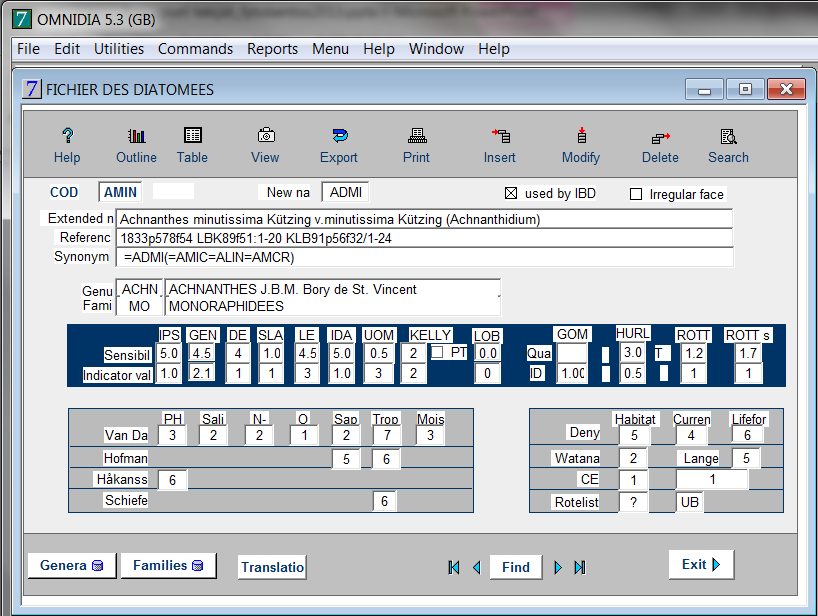
Task: Click the Watana value 2 field
Action: [633, 458]
